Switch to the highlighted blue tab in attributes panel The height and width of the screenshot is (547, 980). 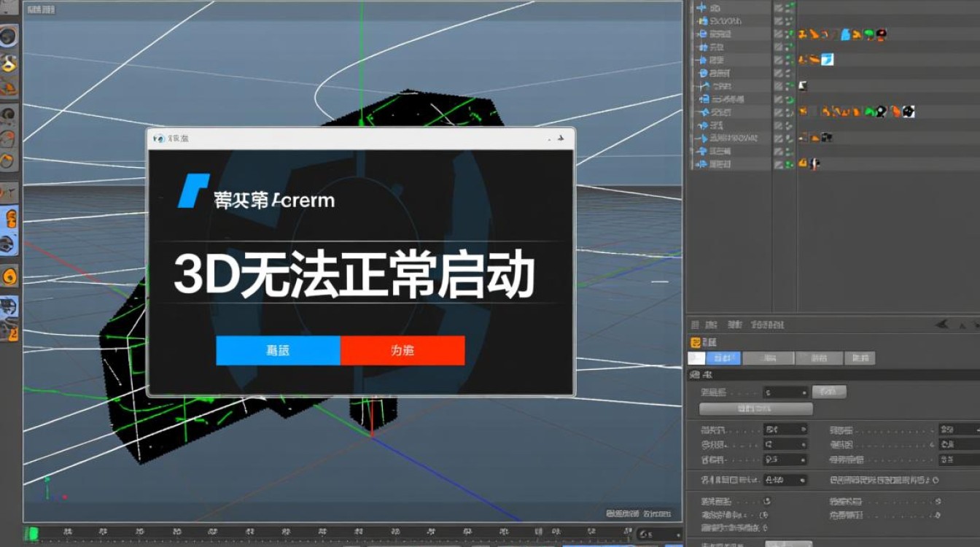point(723,358)
